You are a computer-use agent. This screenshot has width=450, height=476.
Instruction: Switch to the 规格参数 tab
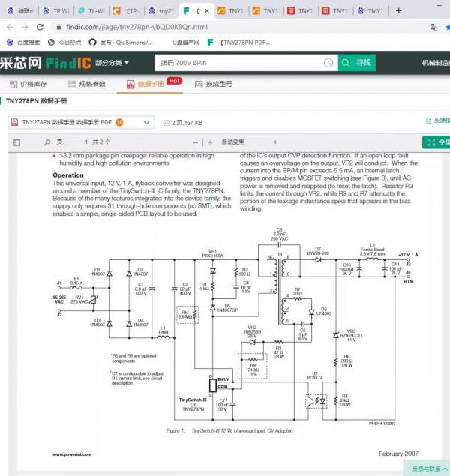pos(87,84)
